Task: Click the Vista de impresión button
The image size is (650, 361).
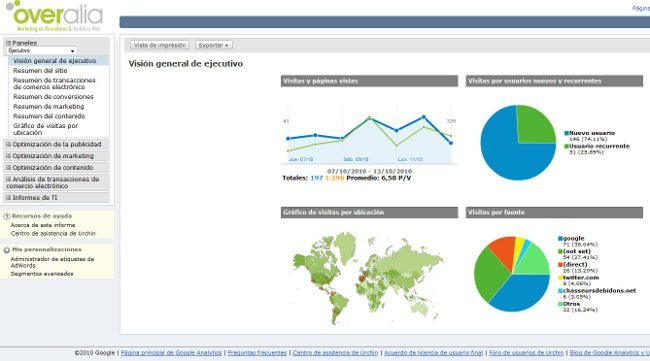Action: [160, 45]
